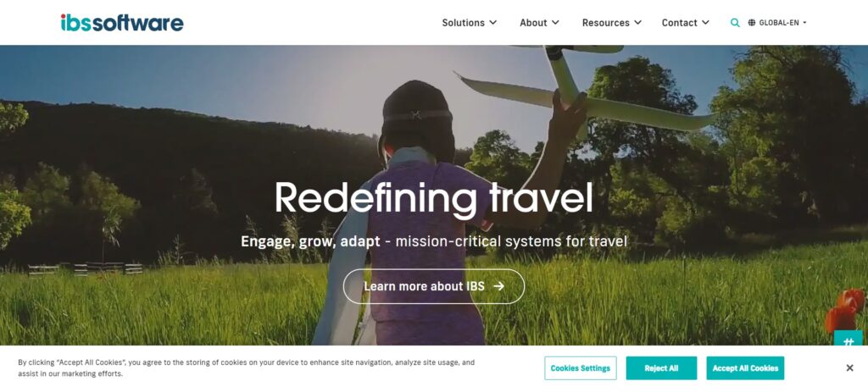Open the GLOBAL-EN region selector
Image resolution: width=868 pixels, height=392 pixels.
(x=777, y=23)
